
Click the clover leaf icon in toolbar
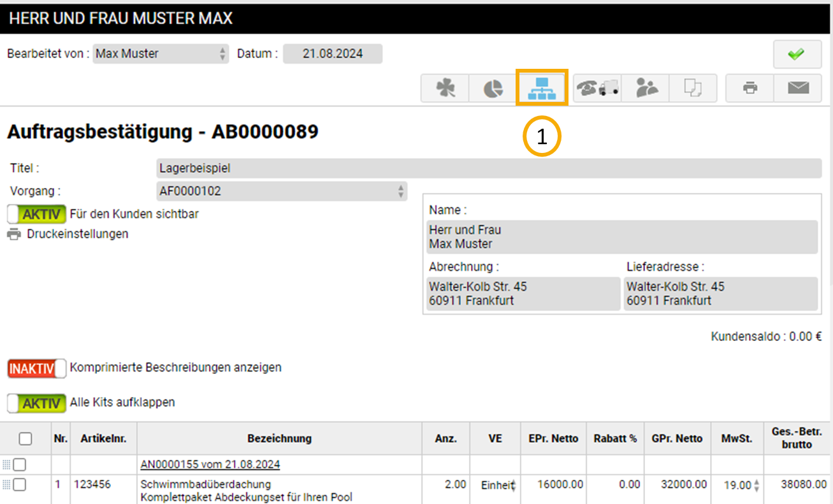pyautogui.click(x=445, y=89)
